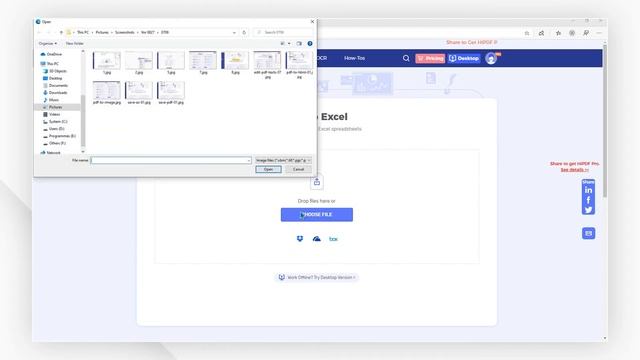The height and width of the screenshot is (360, 640).
Task: Open the OCR menu item in navbar
Action: 322,58
